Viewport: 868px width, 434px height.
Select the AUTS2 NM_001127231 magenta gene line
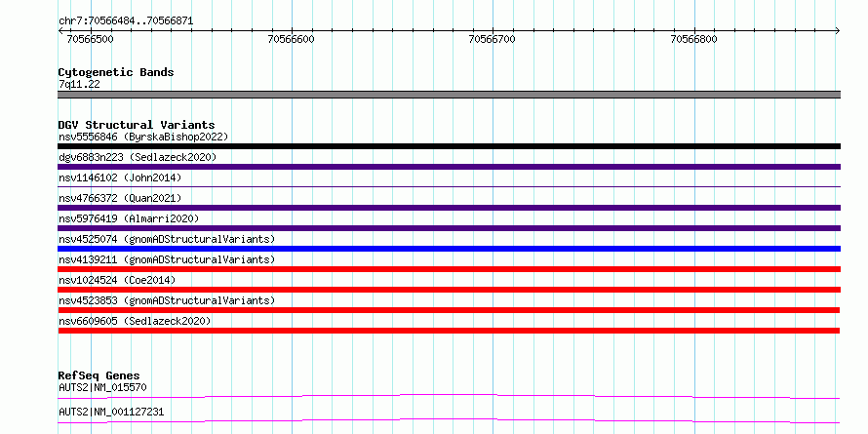449,420
